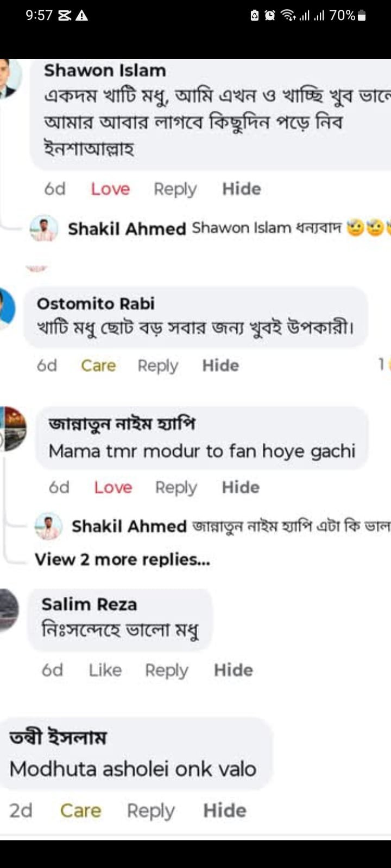Toggle Love reaction on Shawon Islam's comment
Image resolution: width=391 pixels, height=868 pixels.
110,189
